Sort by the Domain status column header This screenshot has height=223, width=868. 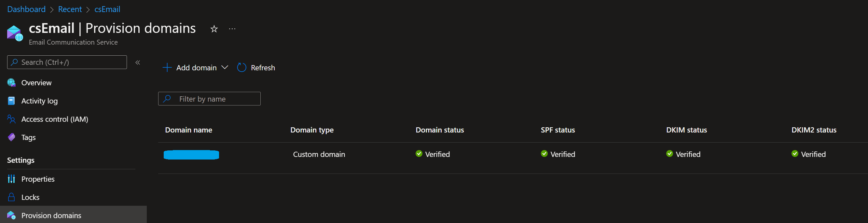coord(440,130)
